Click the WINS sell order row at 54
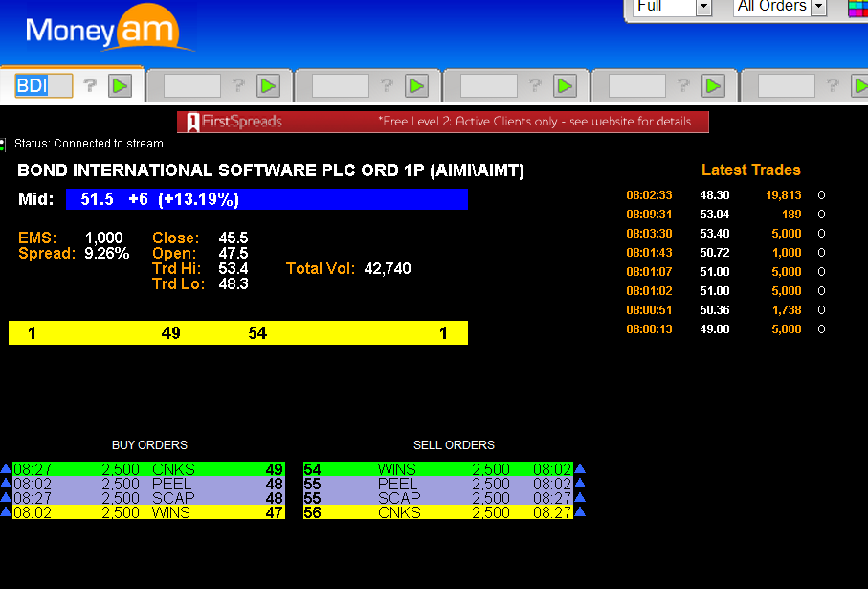This screenshot has height=589, width=868. click(438, 468)
